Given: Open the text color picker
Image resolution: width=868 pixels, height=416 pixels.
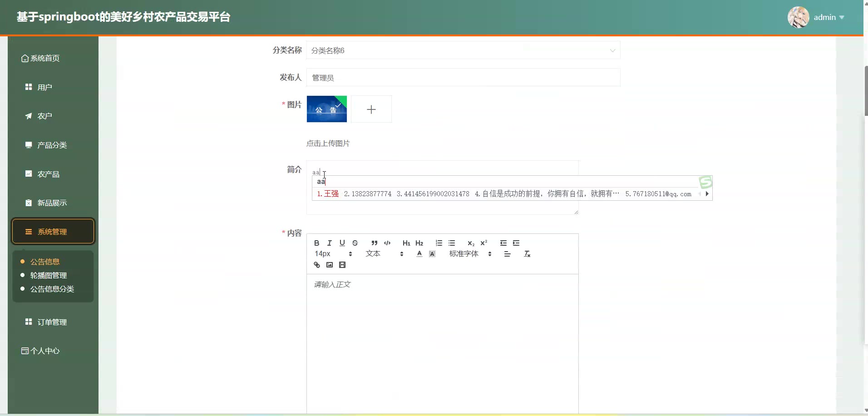Looking at the screenshot, I should pos(419,254).
